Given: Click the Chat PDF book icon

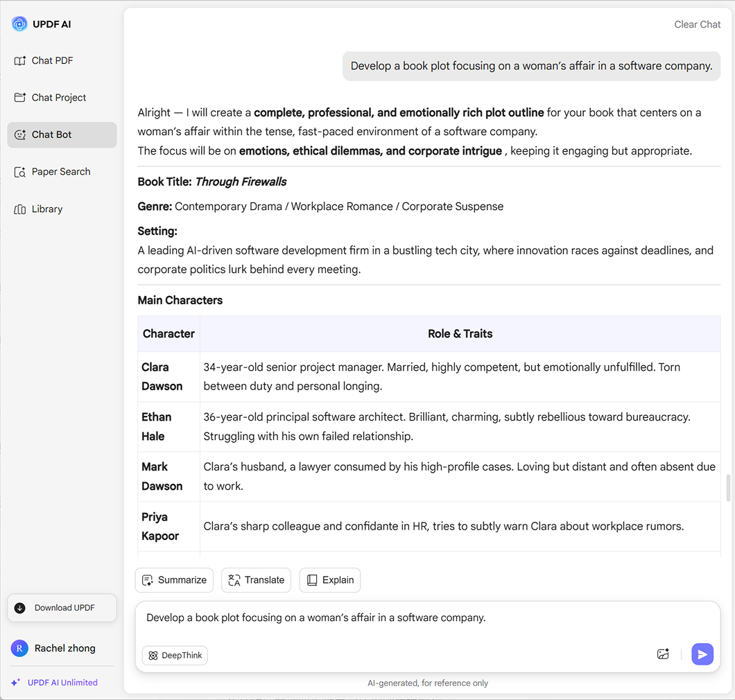Looking at the screenshot, I should (20, 61).
